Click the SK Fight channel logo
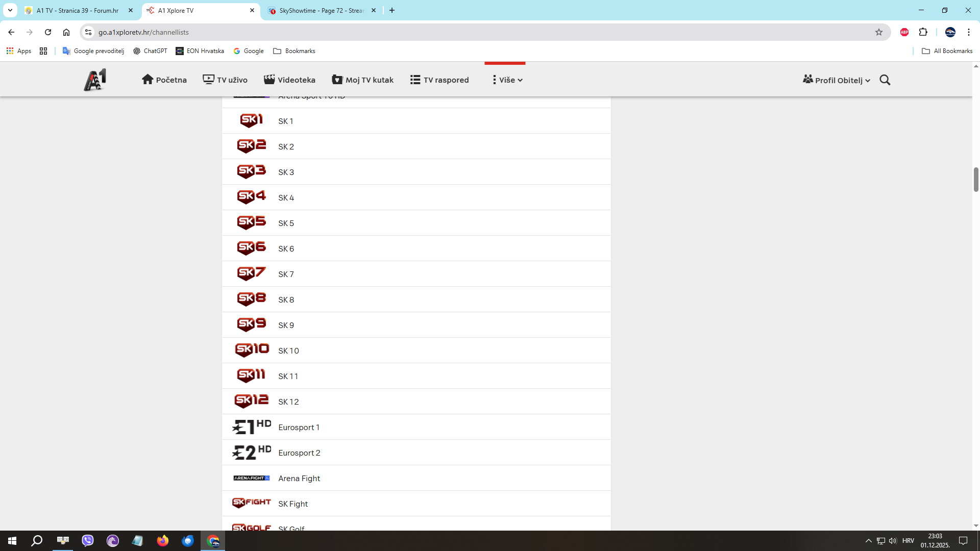Viewport: 980px width, 551px height. (251, 503)
